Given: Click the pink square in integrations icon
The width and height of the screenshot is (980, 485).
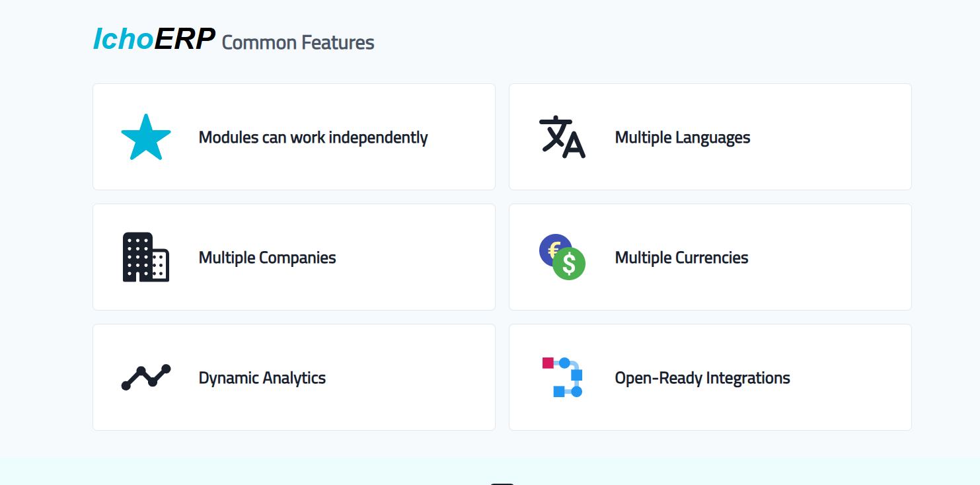Looking at the screenshot, I should [x=548, y=363].
